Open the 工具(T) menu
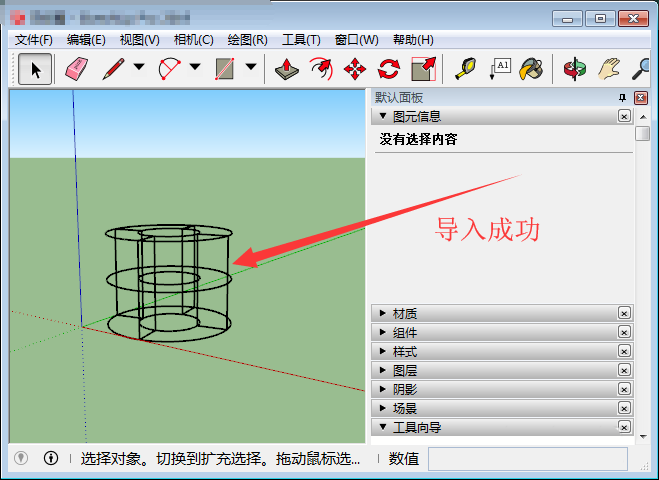 pos(301,40)
